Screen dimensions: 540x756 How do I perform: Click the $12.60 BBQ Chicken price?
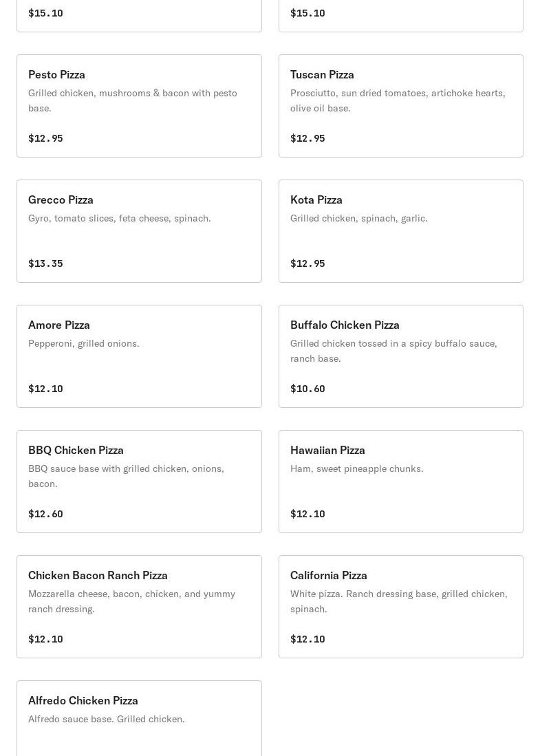[x=45, y=514]
